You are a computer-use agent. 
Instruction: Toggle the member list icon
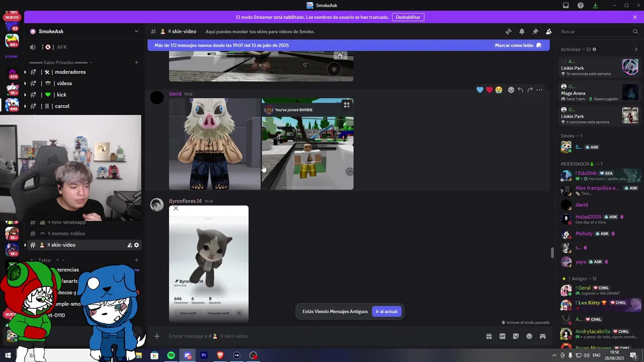click(549, 31)
